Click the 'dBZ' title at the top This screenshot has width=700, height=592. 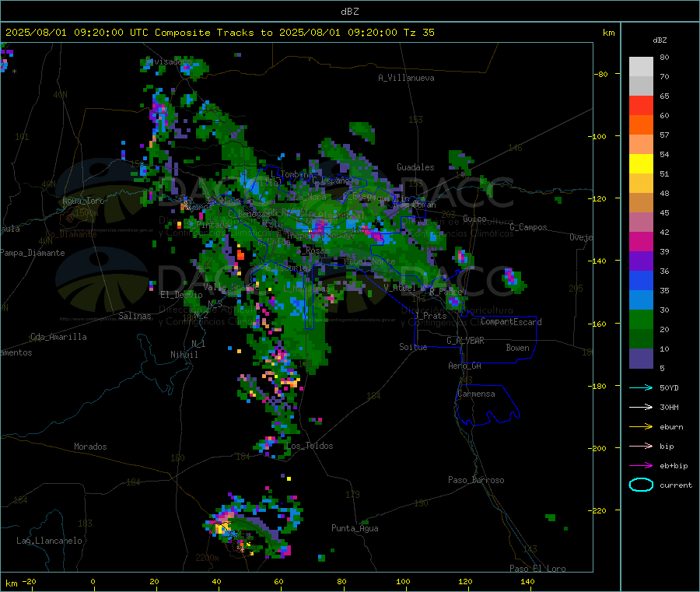(x=349, y=12)
